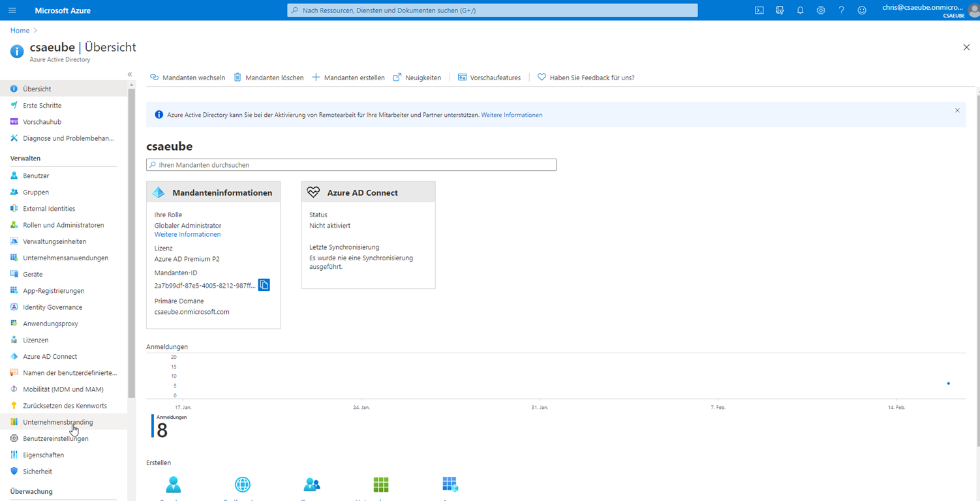This screenshot has height=501, width=980.
Task: Click the guest user globe icon
Action: [242, 485]
